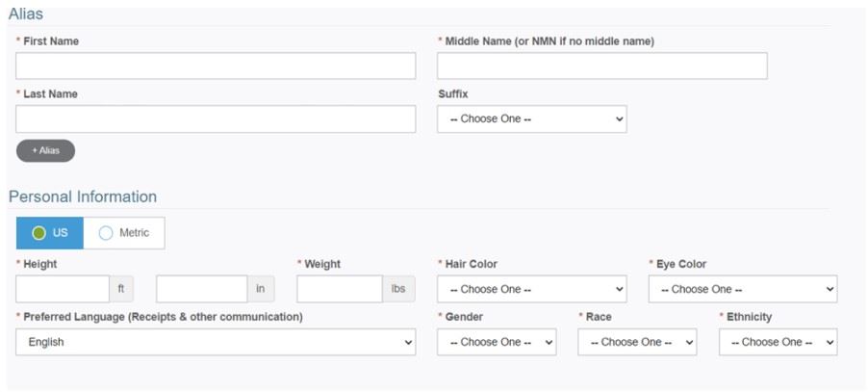Click the lbs unit label box
868x392 pixels.
[398, 289]
